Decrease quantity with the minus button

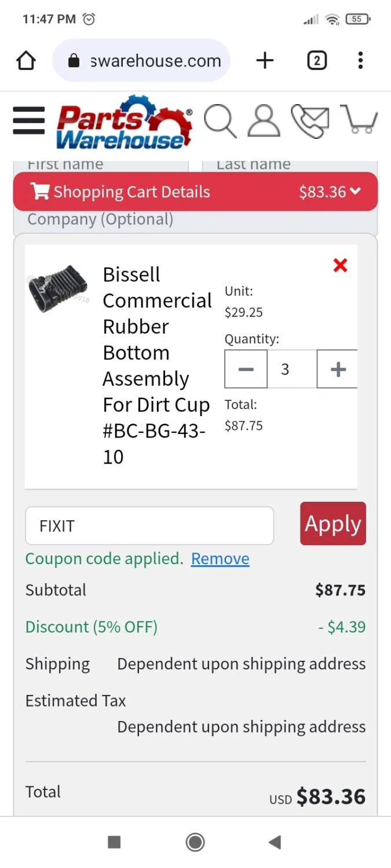tap(246, 369)
